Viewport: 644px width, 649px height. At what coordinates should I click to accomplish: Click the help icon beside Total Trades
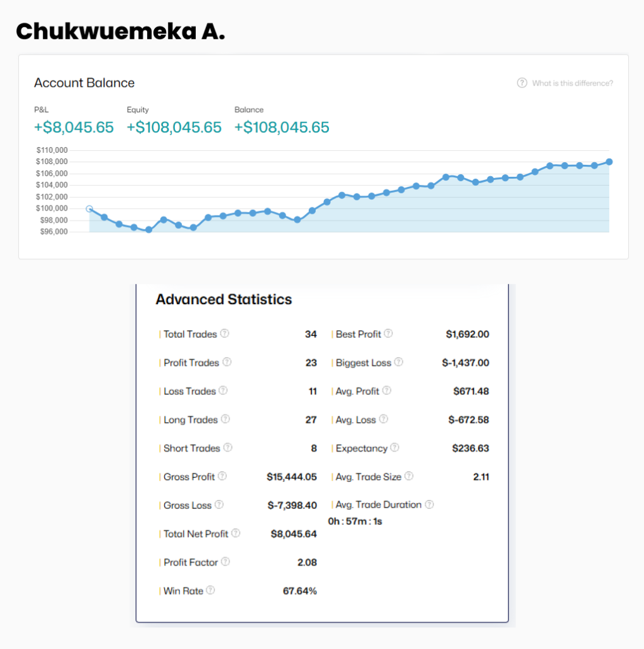224,334
